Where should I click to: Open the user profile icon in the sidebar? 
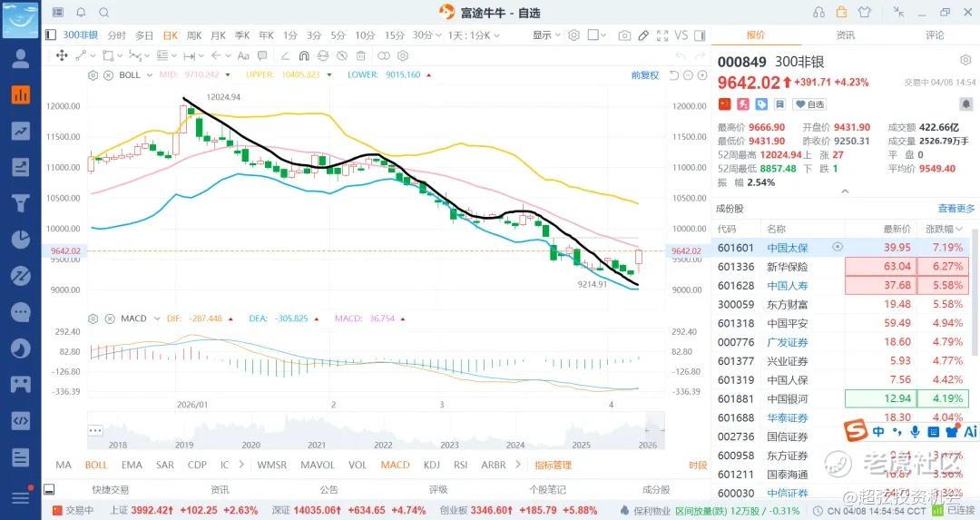pos(21,59)
